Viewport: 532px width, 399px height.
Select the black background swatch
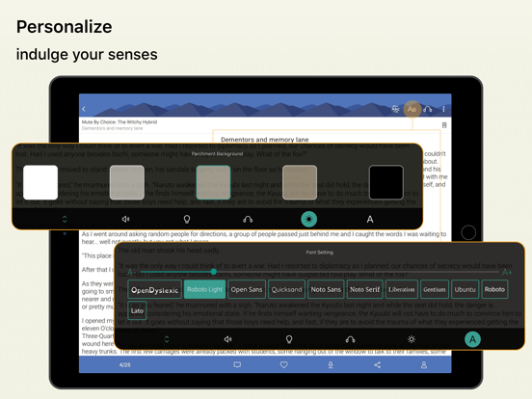[x=386, y=182]
